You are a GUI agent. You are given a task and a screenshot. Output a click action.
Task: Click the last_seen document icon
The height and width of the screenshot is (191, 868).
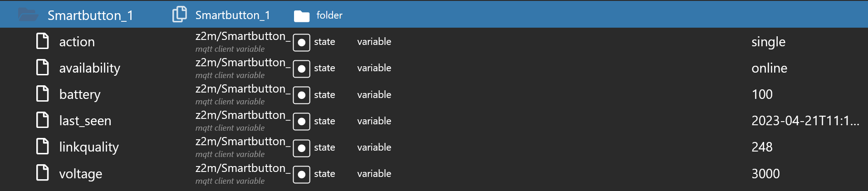click(43, 120)
